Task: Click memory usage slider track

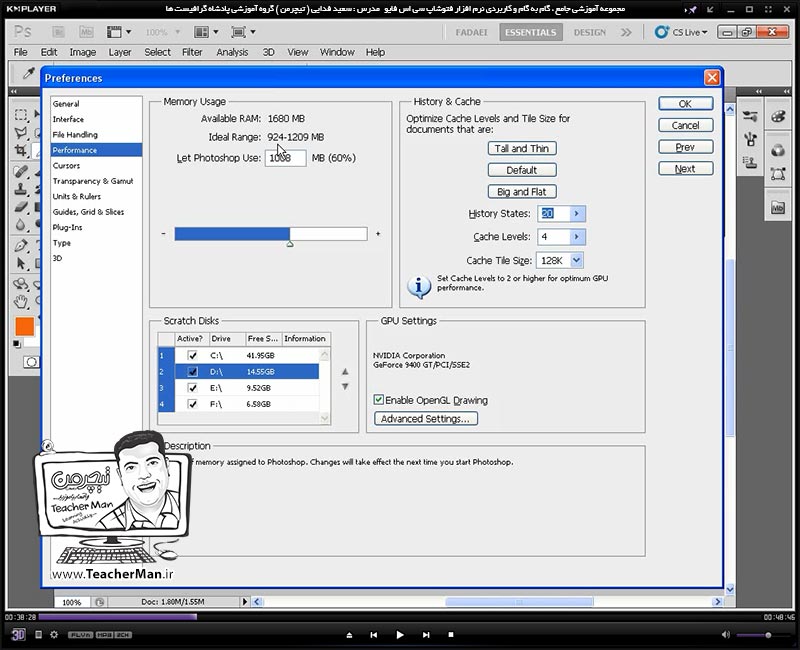Action: (271, 234)
